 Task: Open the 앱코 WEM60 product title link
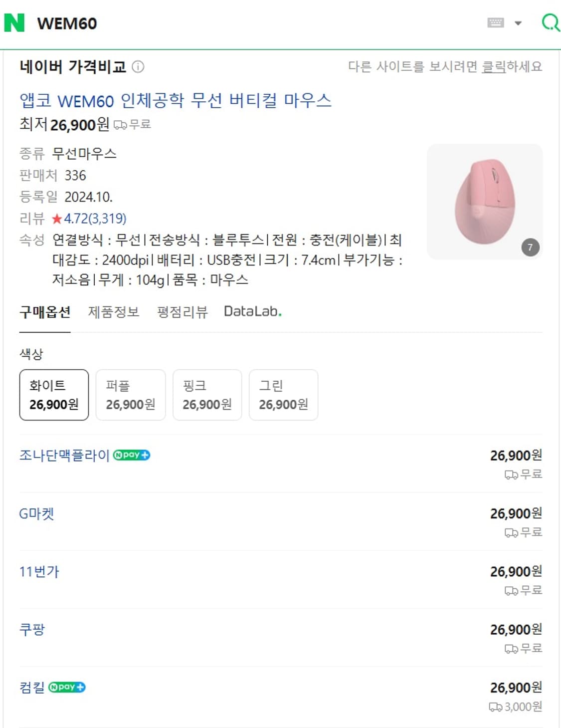[x=176, y=101]
